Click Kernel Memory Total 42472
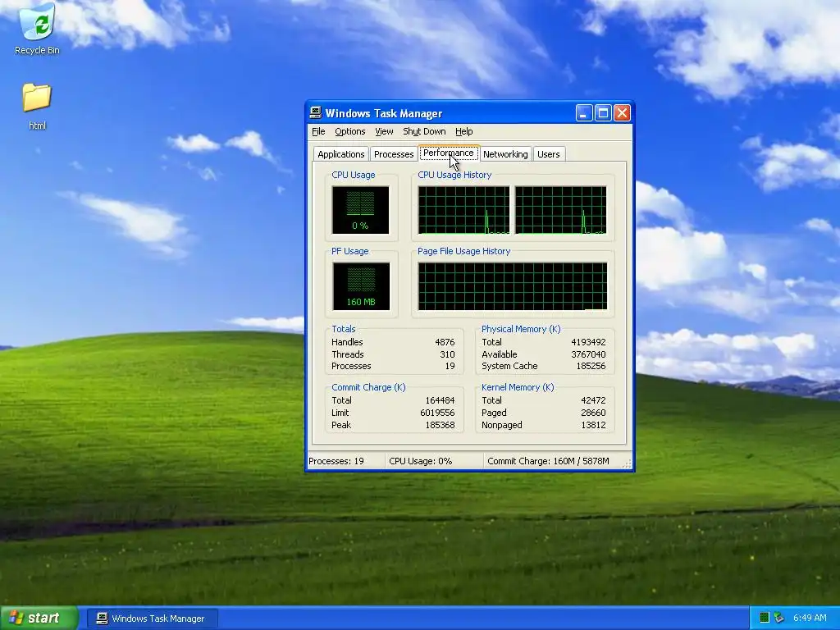The image size is (840, 630). pyautogui.click(x=593, y=400)
